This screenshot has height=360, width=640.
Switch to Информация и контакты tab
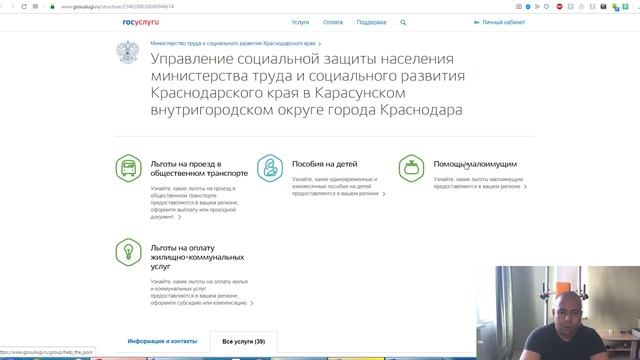pos(162,341)
